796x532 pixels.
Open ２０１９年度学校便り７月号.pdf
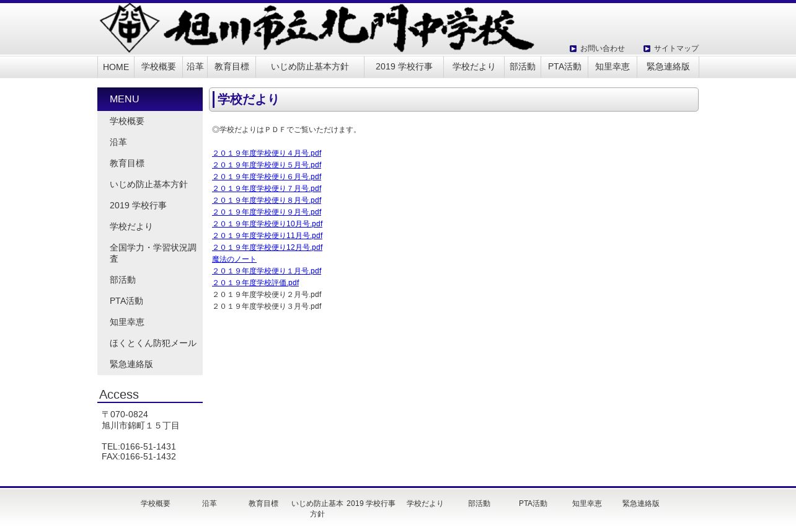coord(267,188)
